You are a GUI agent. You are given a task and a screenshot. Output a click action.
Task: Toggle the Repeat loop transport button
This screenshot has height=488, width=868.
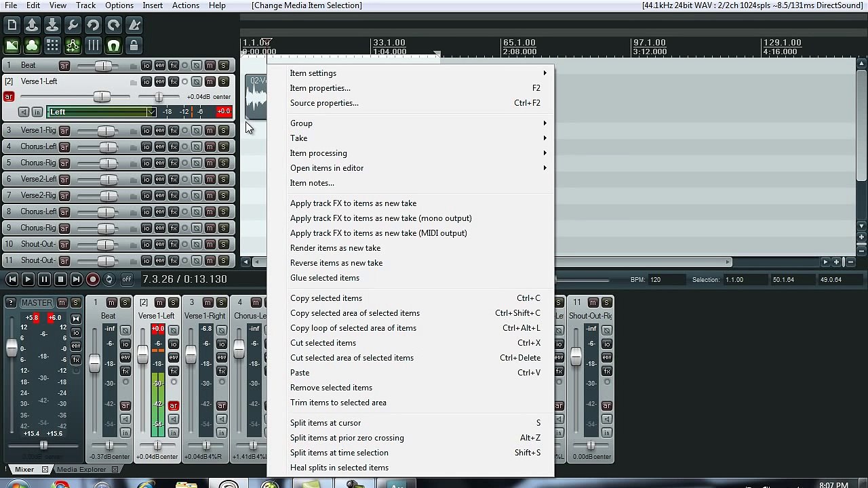pyautogui.click(x=109, y=279)
